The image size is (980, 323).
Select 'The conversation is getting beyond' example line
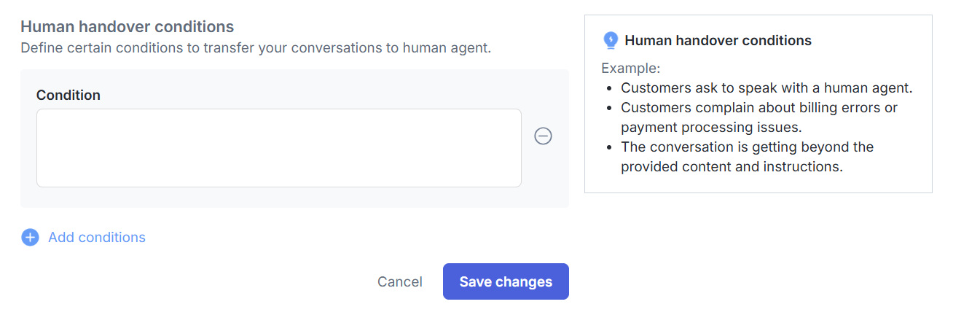(747, 147)
